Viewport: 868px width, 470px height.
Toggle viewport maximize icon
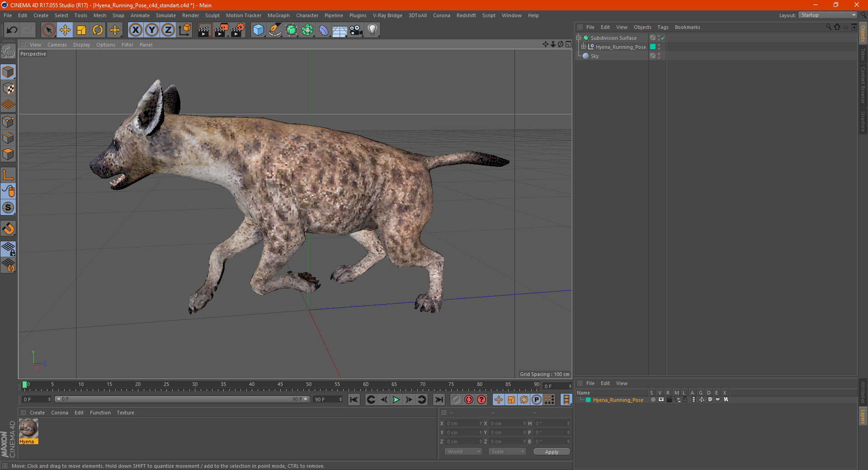coord(568,44)
